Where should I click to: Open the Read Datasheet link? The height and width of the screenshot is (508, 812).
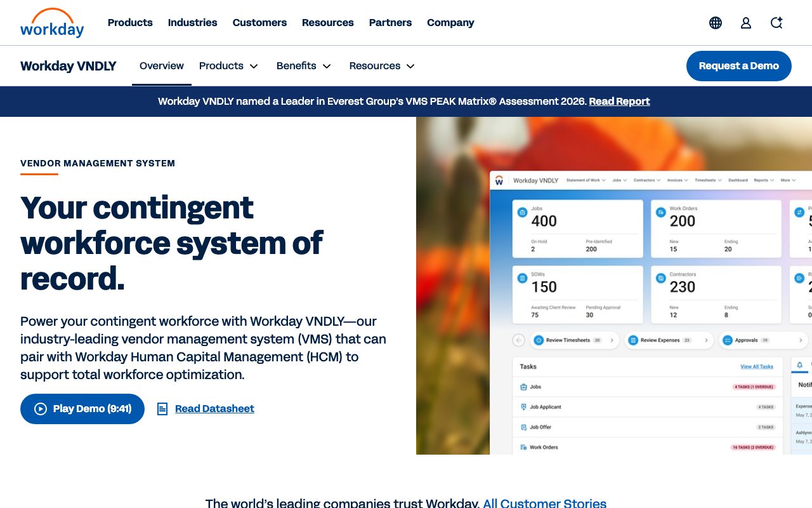coord(214,409)
